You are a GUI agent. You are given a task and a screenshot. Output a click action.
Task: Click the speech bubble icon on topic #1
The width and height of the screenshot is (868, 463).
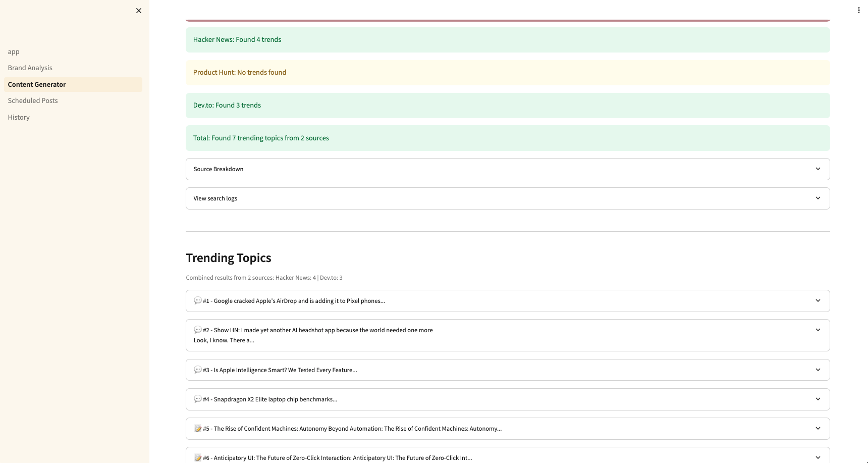pos(198,301)
